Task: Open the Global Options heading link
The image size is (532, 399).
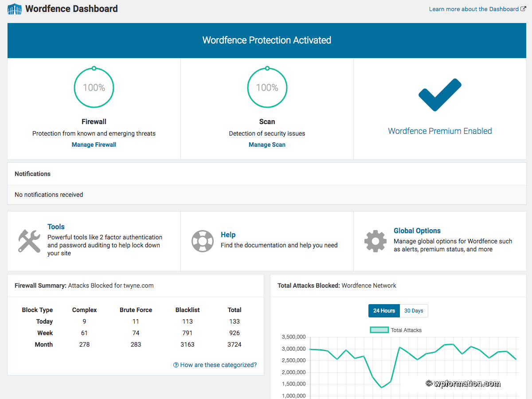Action: [417, 231]
